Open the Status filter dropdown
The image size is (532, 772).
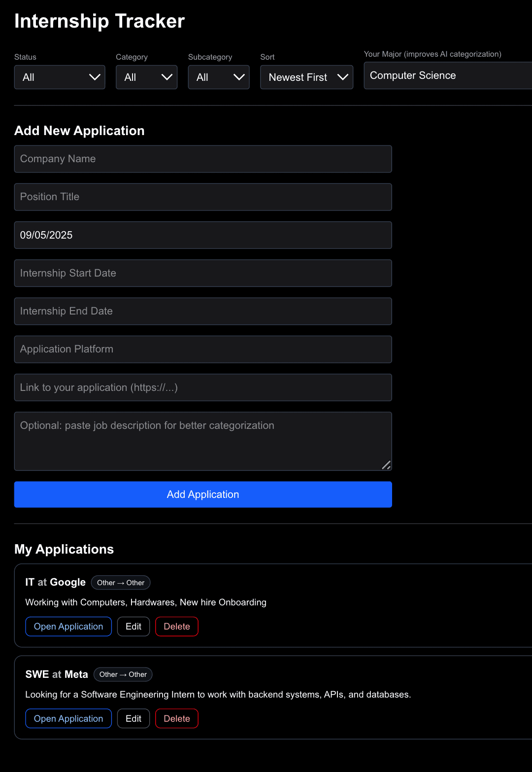tap(60, 77)
